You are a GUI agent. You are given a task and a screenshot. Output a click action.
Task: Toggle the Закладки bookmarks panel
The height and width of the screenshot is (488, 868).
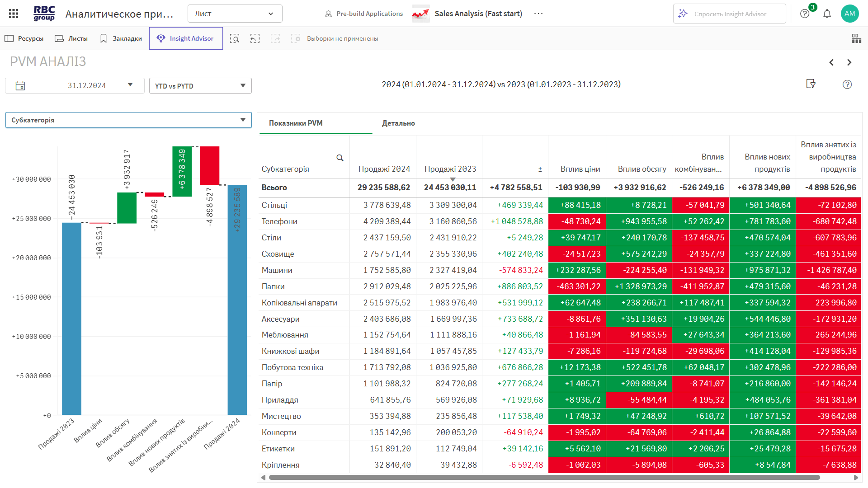point(121,38)
